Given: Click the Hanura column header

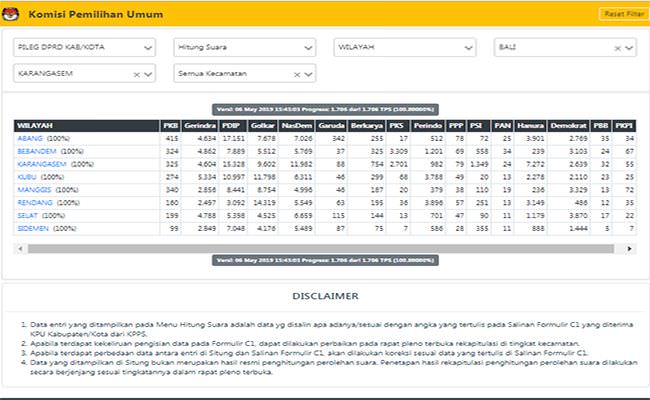Looking at the screenshot, I should [x=530, y=126].
